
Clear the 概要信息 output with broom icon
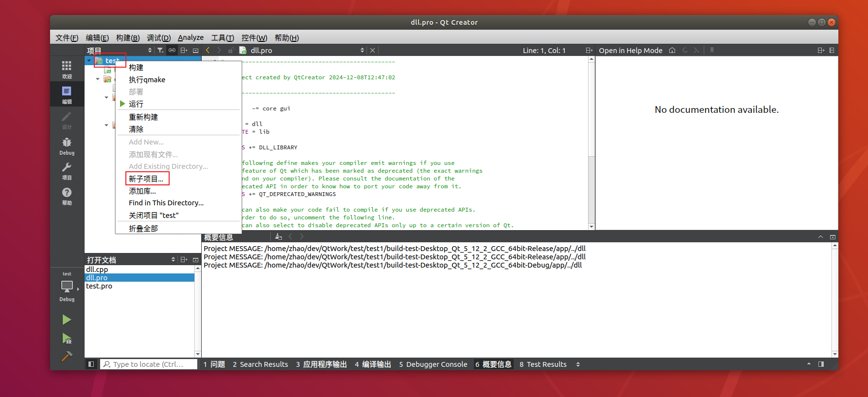coord(278,237)
